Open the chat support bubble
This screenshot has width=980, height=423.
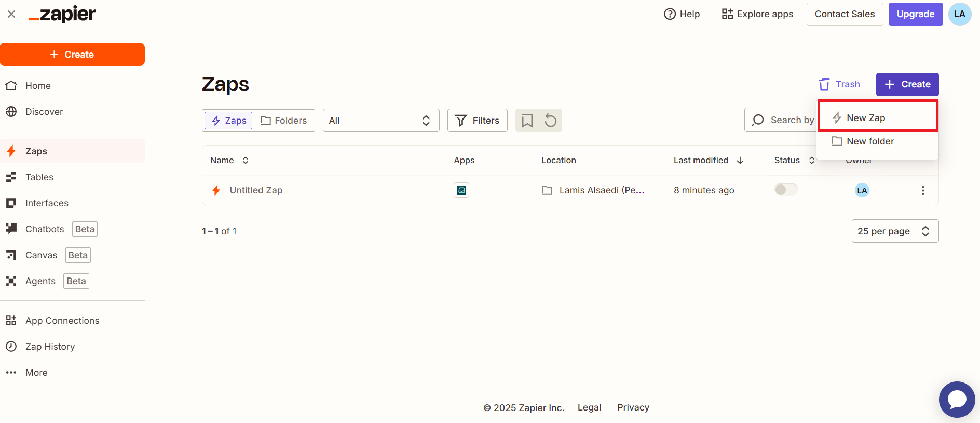pos(957,400)
